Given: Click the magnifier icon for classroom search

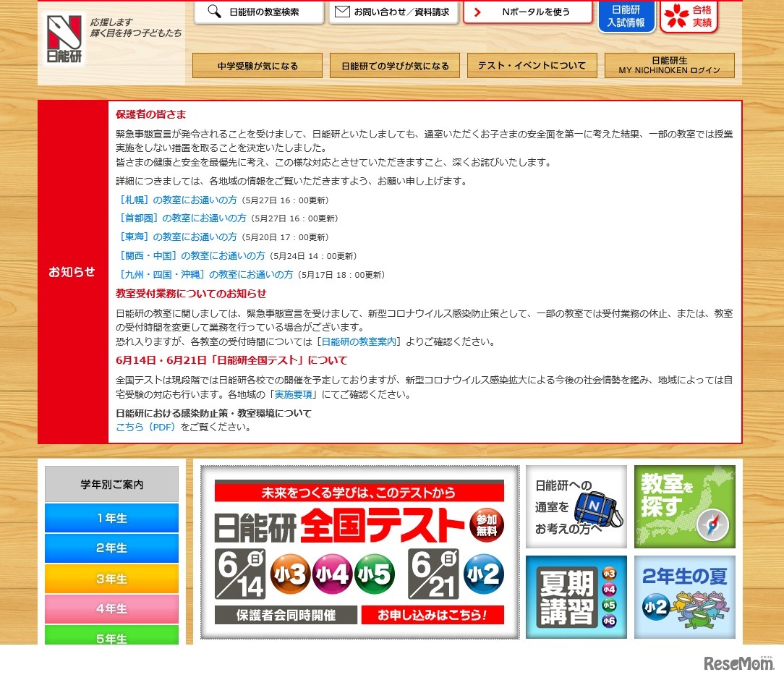Looking at the screenshot, I should point(214,12).
